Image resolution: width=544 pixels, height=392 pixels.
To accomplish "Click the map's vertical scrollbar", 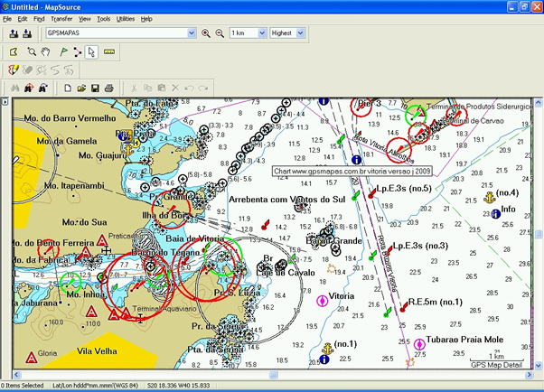I will tap(539, 234).
